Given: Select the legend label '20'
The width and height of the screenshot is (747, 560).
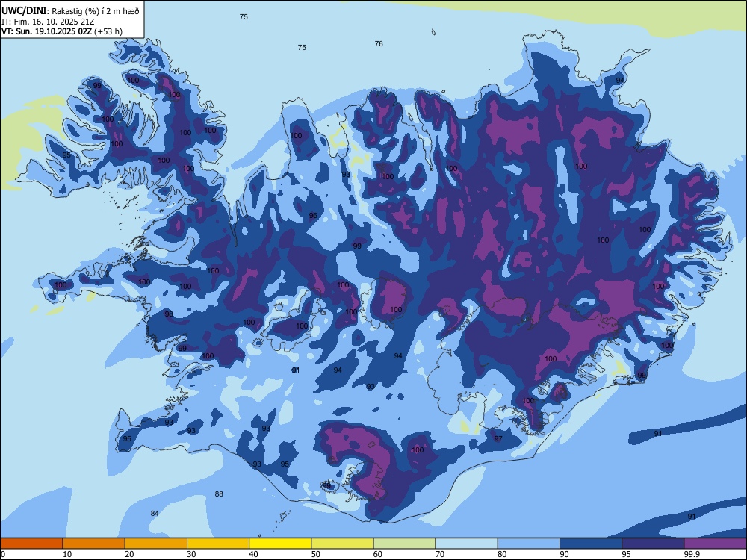Looking at the screenshot, I should [x=129, y=554].
